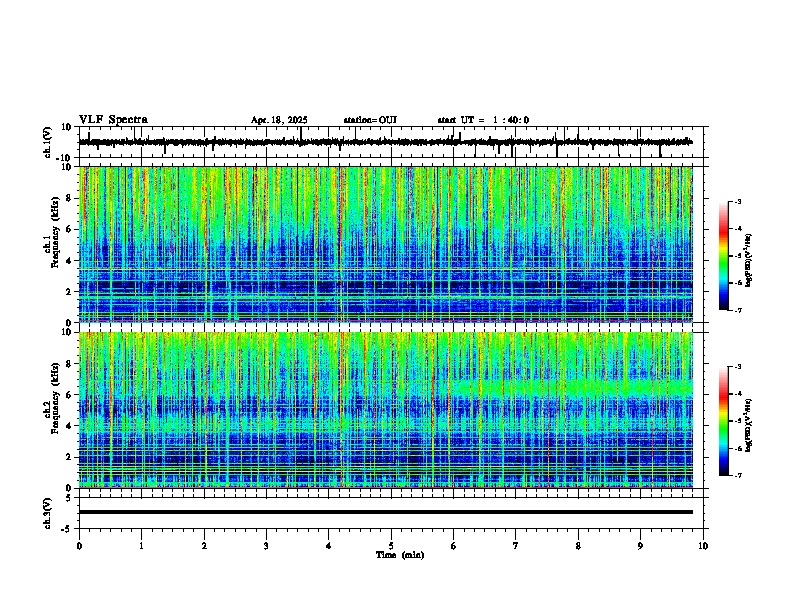Click time axis tick label "3"
Image resolution: width=792 pixels, height=612 pixels.
coord(266,546)
